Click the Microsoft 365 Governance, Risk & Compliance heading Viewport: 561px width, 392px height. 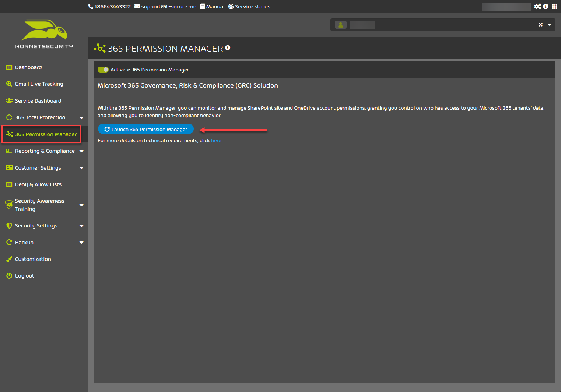click(188, 85)
